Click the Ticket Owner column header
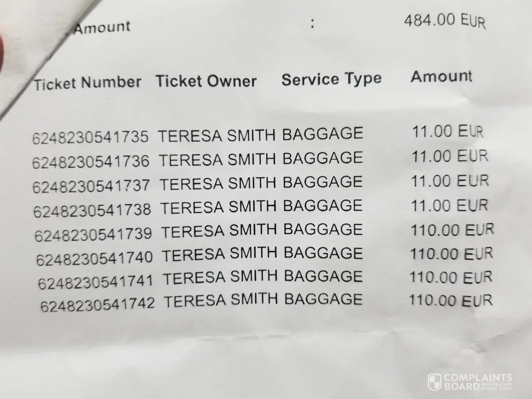Image resolution: width=532 pixels, height=399 pixels. click(x=206, y=81)
